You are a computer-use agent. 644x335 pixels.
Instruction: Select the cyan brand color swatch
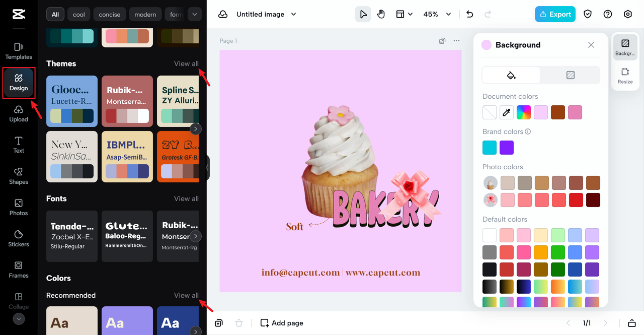pyautogui.click(x=490, y=148)
